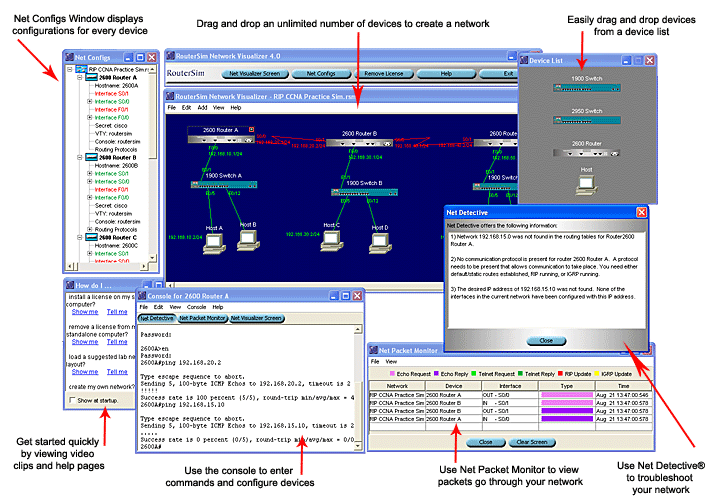
Task: Click the Net Detective button in the console window
Action: (157, 318)
